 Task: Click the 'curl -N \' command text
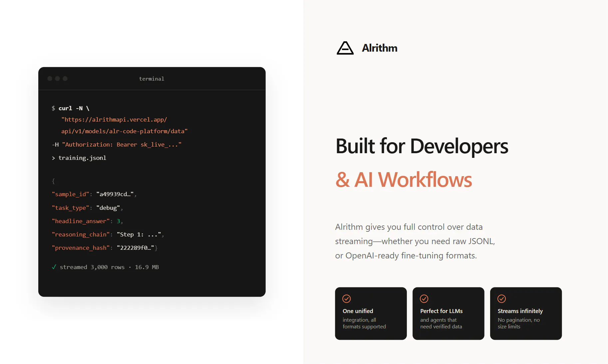pos(74,108)
